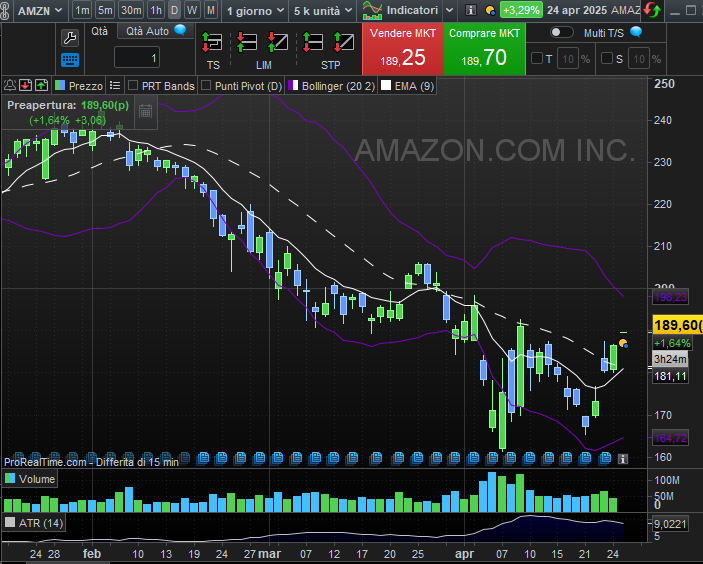The image size is (703, 564).
Task: Enable the Punti Pivot (D) checkbox
Action: click(x=207, y=86)
